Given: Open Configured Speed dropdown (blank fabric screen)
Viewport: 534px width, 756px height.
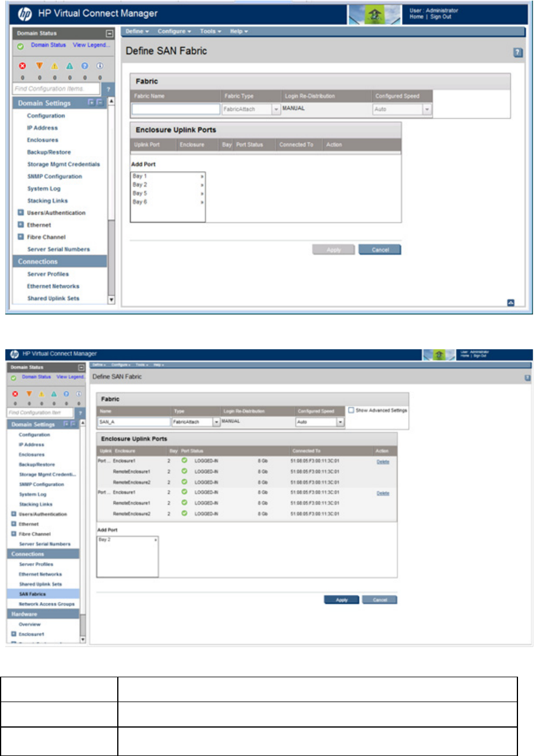Looking at the screenshot, I should pos(427,110).
